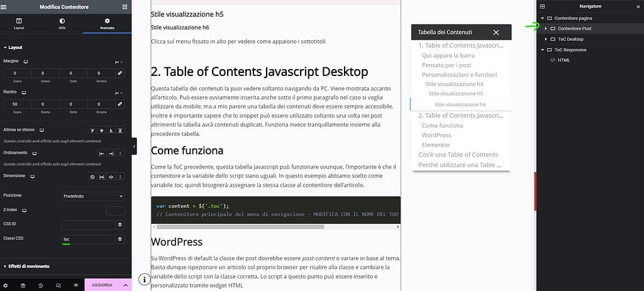
Task: Click the preview changes eye icon
Action: pyautogui.click(x=75, y=285)
